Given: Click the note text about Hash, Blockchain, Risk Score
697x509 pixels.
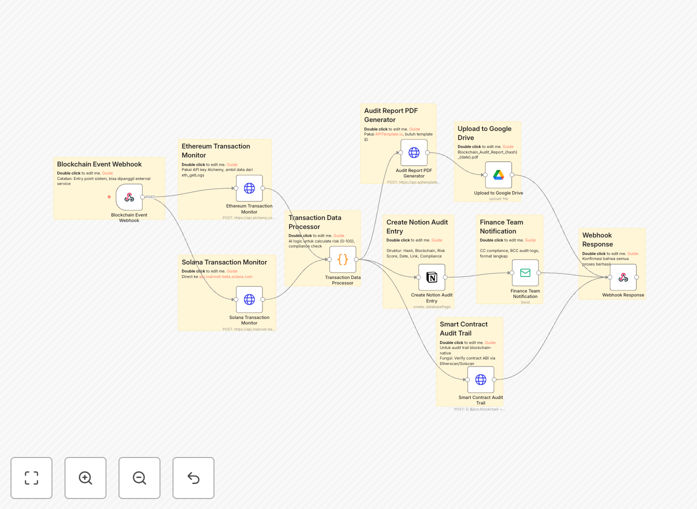Looking at the screenshot, I should (x=415, y=253).
